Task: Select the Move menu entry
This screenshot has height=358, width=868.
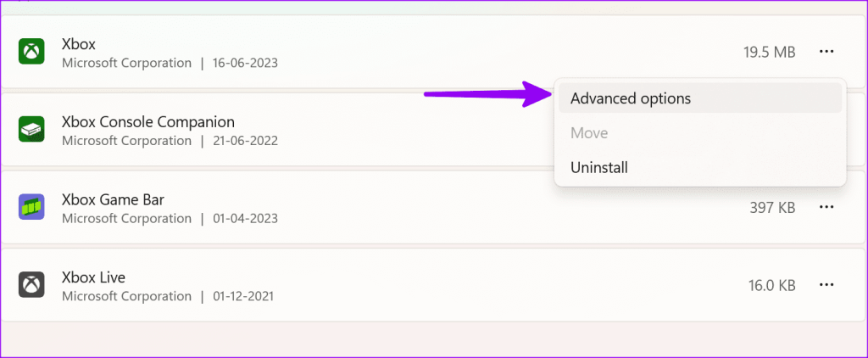Action: (x=589, y=133)
